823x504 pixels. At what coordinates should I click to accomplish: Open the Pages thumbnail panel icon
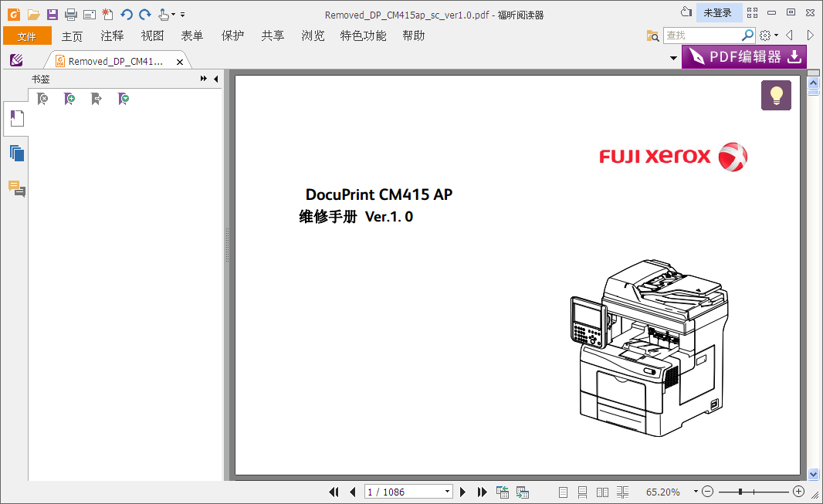point(17,154)
